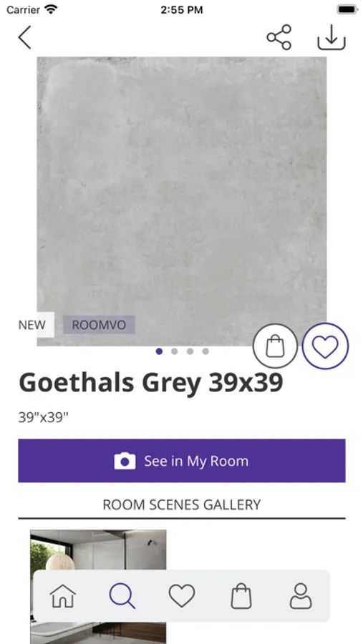This screenshot has width=363, height=644.
Task: Add tile to bag using circular bag icon
Action: click(x=275, y=346)
